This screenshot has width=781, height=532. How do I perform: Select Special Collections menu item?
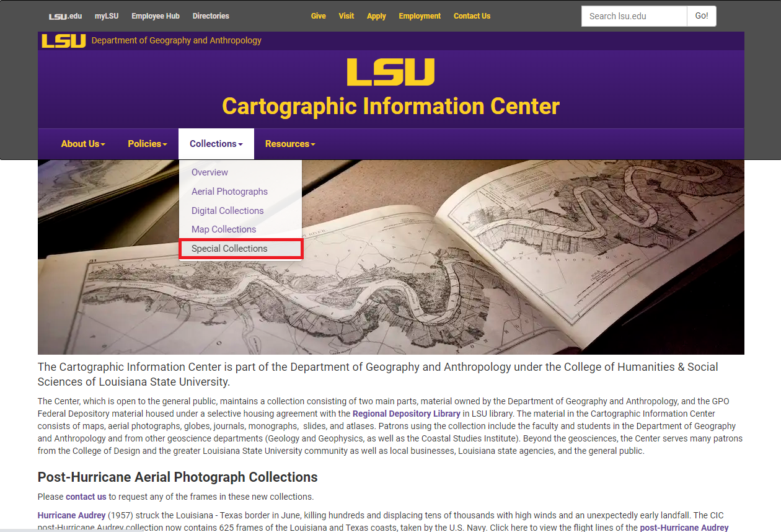240,249
